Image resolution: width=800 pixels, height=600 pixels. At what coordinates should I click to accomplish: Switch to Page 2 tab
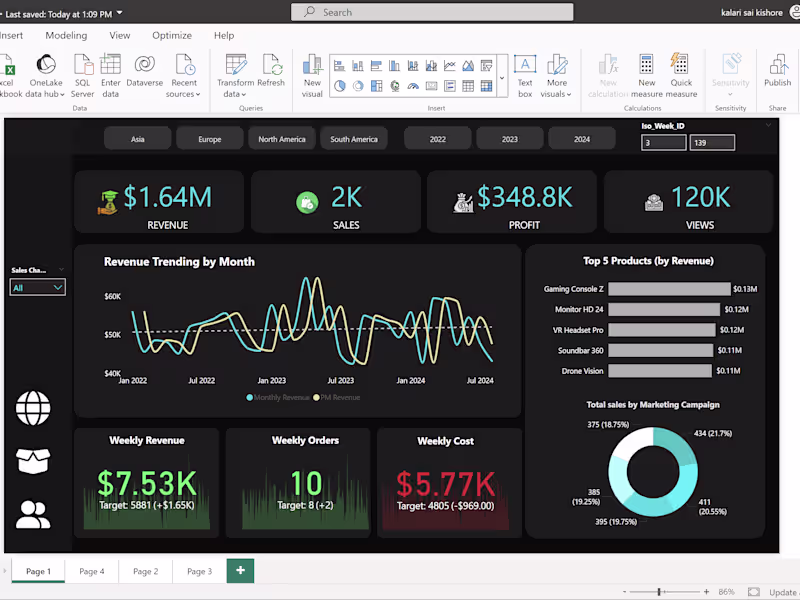point(145,571)
